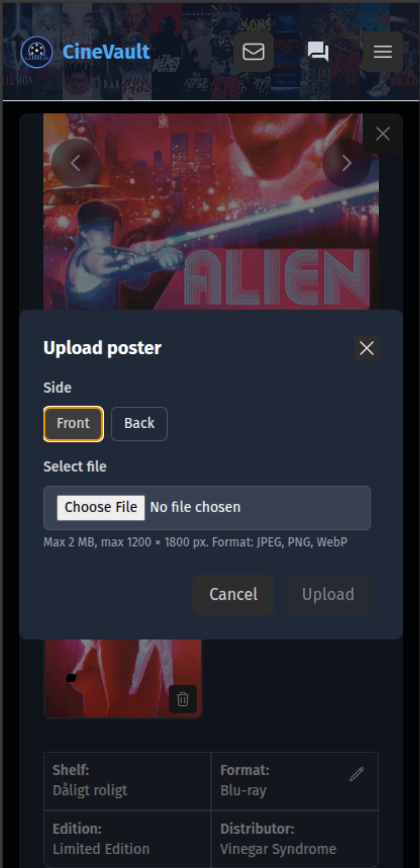This screenshot has height=868, width=420.
Task: Select the Back side option
Action: pos(139,424)
